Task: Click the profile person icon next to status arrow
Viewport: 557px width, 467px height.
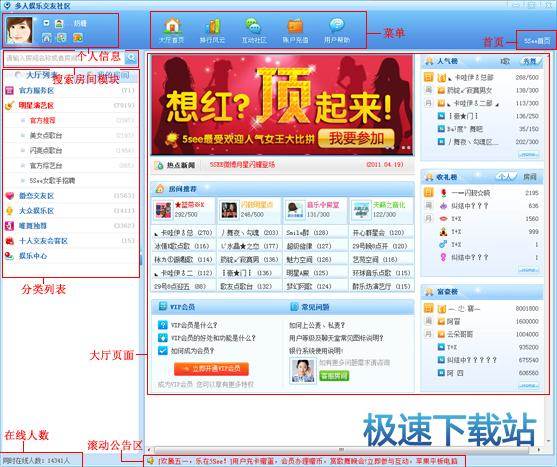Action: tap(59, 23)
